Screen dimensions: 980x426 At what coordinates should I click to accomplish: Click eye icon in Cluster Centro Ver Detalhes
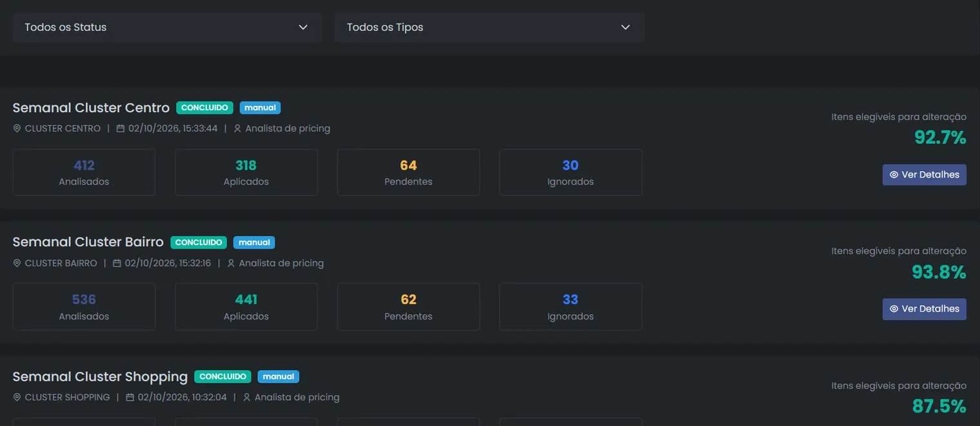pos(894,175)
